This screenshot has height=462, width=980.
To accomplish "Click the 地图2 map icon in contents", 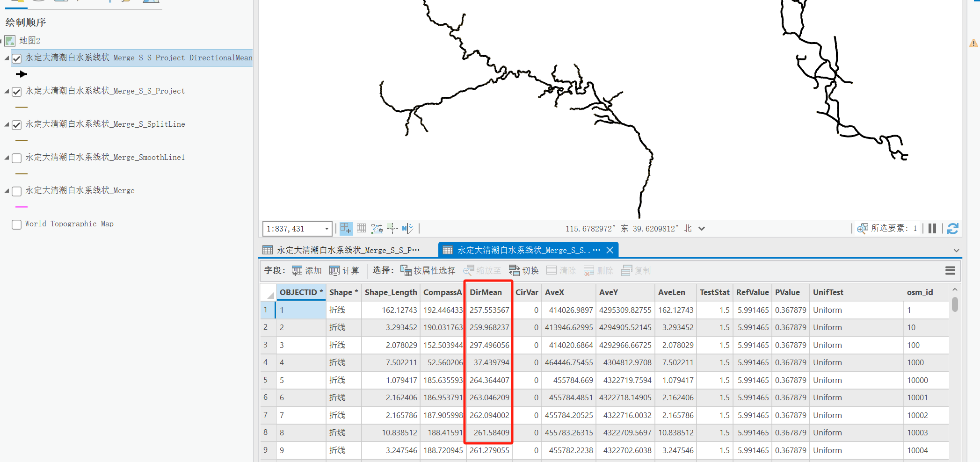I will coord(10,41).
